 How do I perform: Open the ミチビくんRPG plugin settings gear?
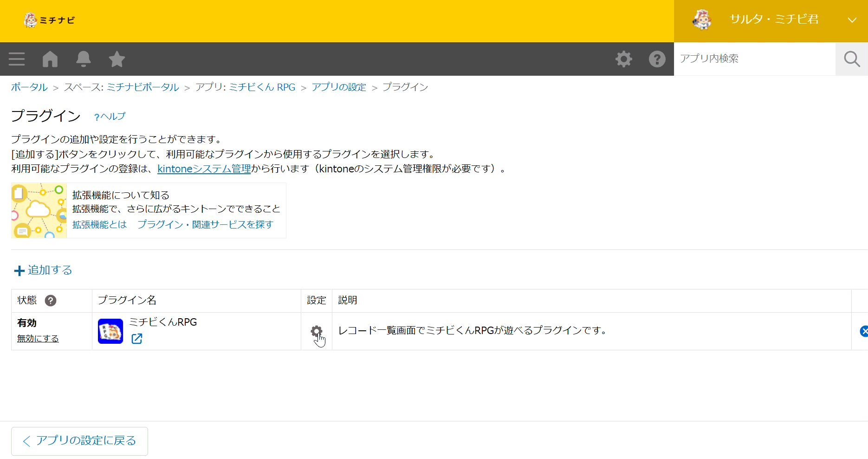(317, 331)
